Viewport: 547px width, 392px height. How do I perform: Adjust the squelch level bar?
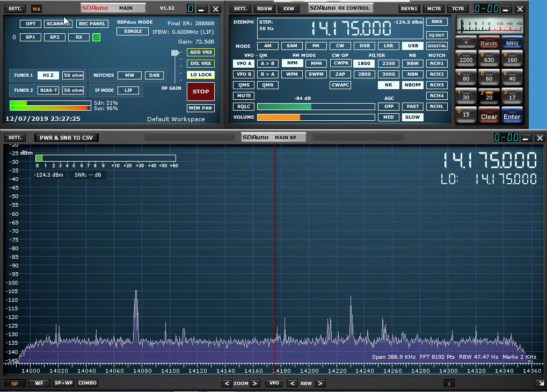coord(316,106)
